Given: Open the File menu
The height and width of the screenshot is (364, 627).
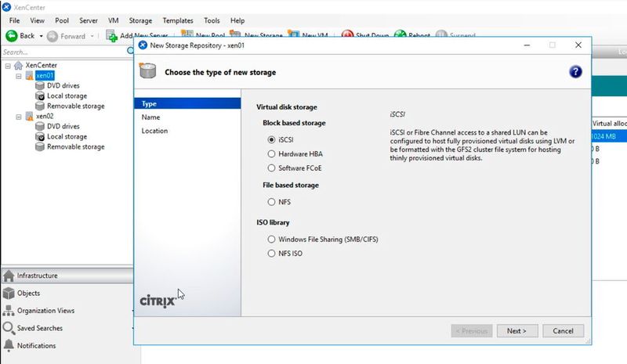Looking at the screenshot, I should [x=14, y=20].
